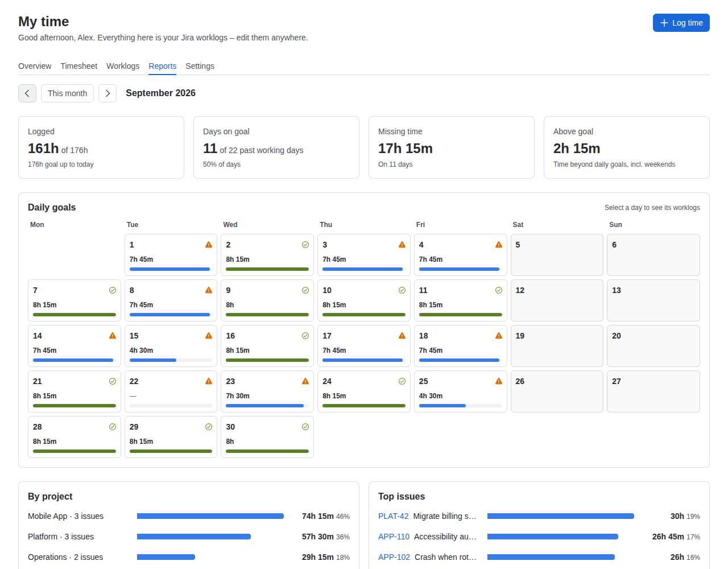The width and height of the screenshot is (728, 569).
Task: Go to next month using right chevron
Action: click(107, 93)
